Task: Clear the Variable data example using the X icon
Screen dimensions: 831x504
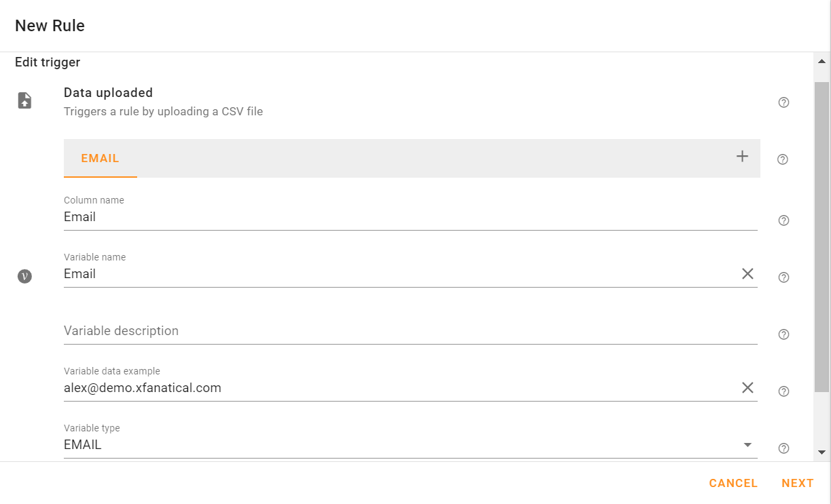Action: (x=747, y=387)
